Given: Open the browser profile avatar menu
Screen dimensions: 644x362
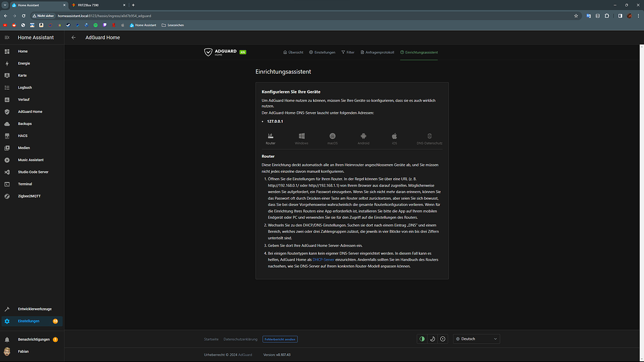Looking at the screenshot, I should (628, 16).
